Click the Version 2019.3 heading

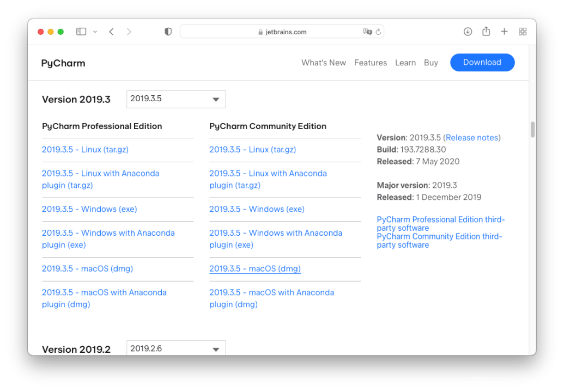76,100
